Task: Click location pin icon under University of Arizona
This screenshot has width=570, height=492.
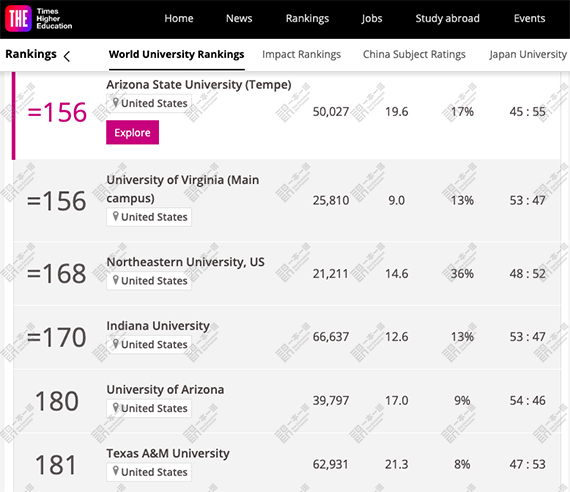Action: (116, 408)
